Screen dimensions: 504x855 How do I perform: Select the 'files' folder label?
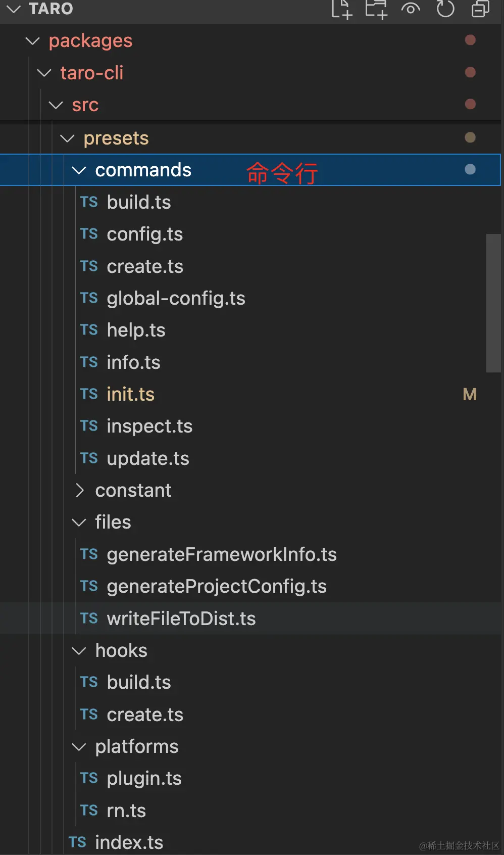(x=113, y=522)
